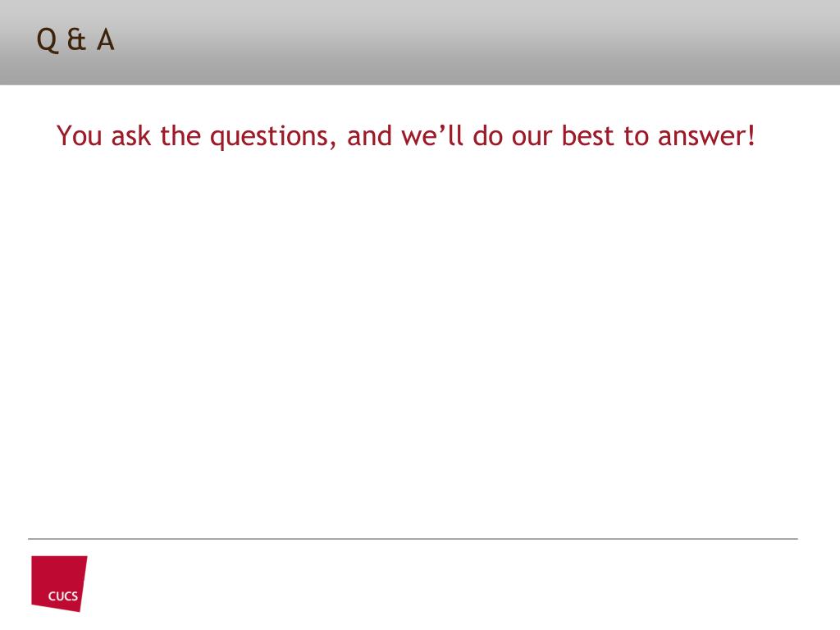Click the word 'You' in red sentence
Image resolution: width=840 pixels, height=630 pixels.
coord(80,135)
